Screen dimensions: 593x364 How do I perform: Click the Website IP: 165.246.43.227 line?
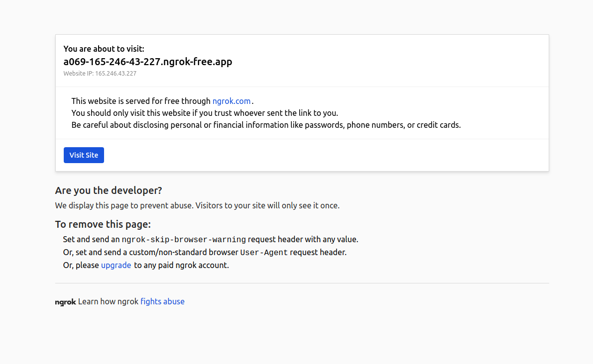(x=100, y=74)
